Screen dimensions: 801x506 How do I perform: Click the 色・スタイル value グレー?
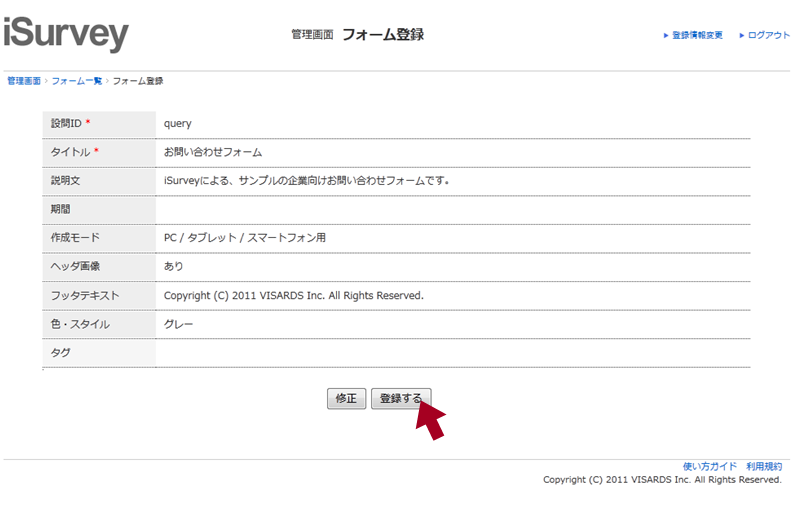tap(179, 324)
